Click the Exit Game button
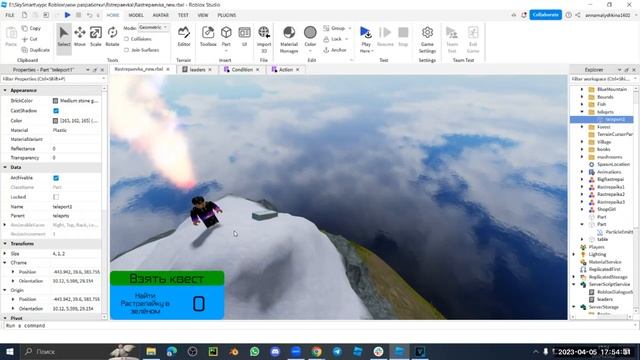The image size is (640, 360). click(473, 39)
